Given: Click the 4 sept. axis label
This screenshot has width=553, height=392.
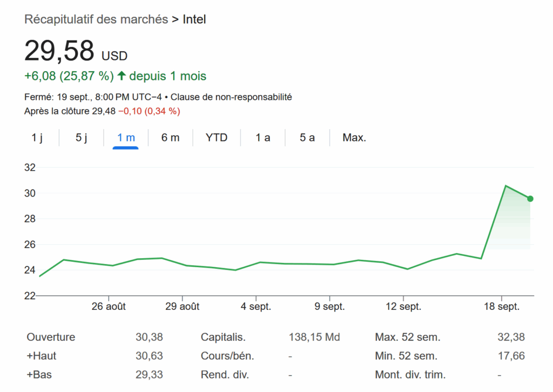Looking at the screenshot, I should pyautogui.click(x=256, y=306).
